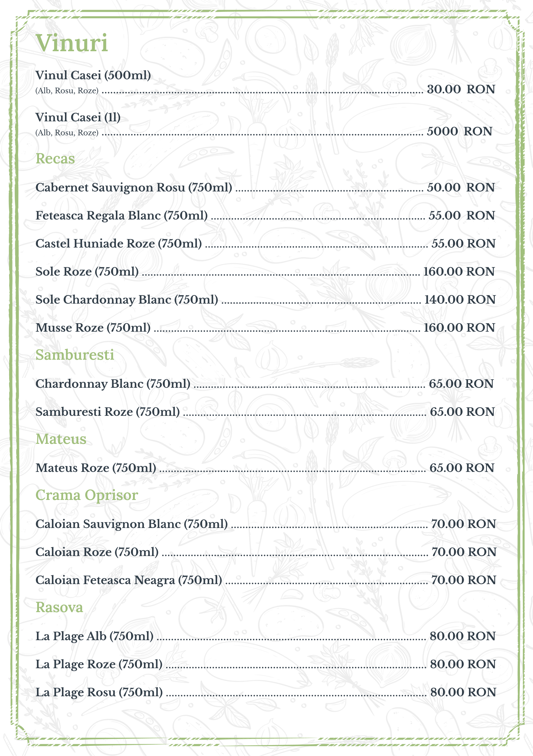Click the Samburesti section heading
Image resolution: width=533 pixels, height=756 pixels.
point(75,355)
